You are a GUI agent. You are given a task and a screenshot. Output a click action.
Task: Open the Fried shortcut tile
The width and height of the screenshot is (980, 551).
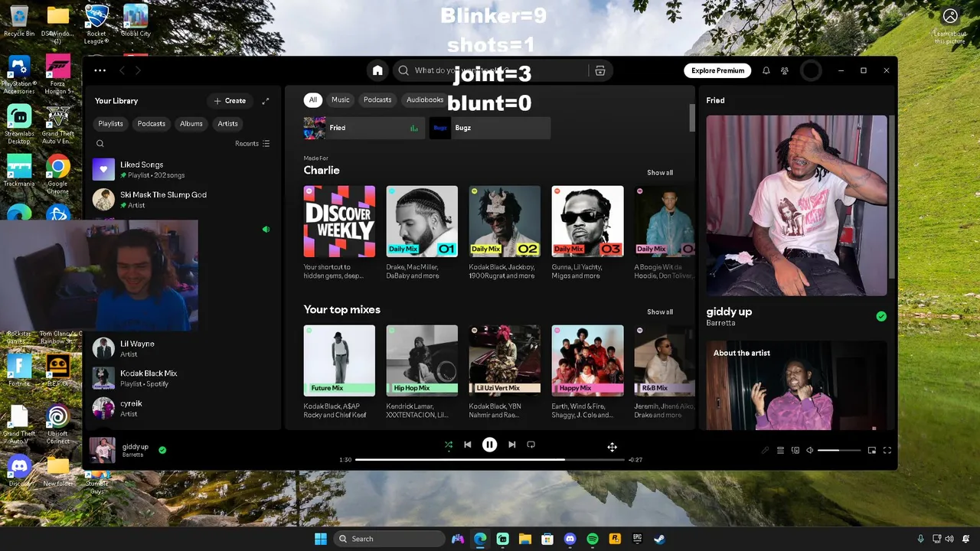pos(364,128)
